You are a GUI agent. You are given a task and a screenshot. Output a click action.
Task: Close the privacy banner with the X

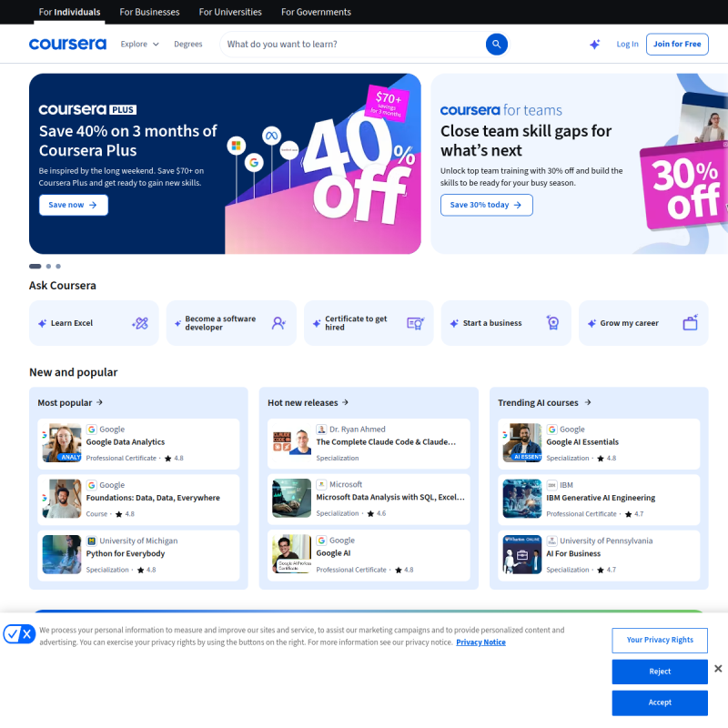(718, 669)
